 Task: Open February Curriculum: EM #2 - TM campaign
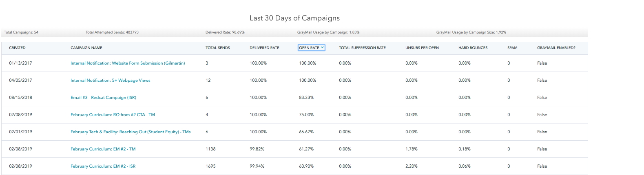[103, 149]
